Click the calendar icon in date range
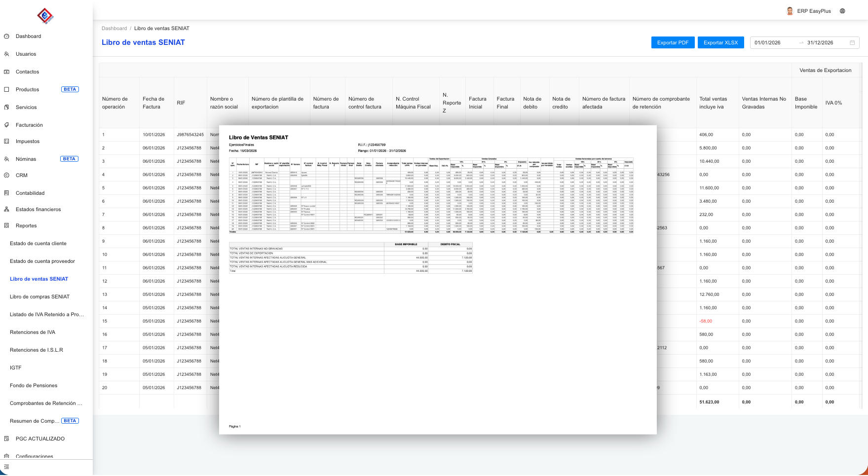Screen dimensions: 868x476 coord(852,43)
